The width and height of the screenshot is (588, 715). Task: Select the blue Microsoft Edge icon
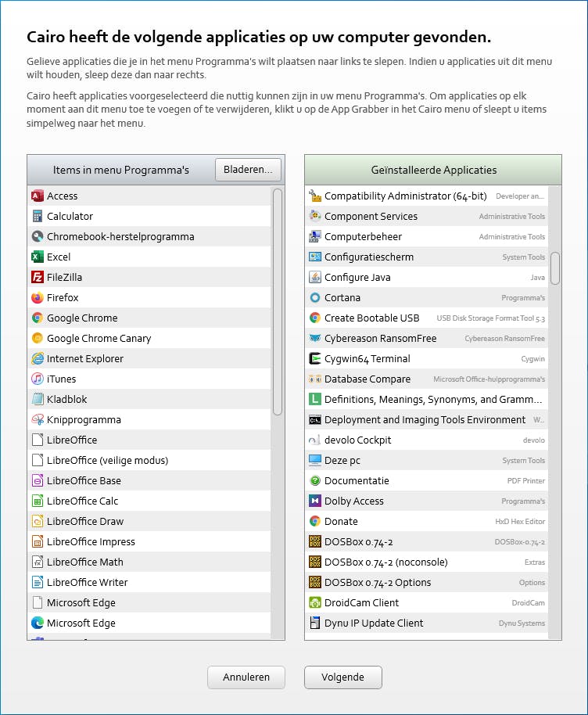tap(38, 623)
